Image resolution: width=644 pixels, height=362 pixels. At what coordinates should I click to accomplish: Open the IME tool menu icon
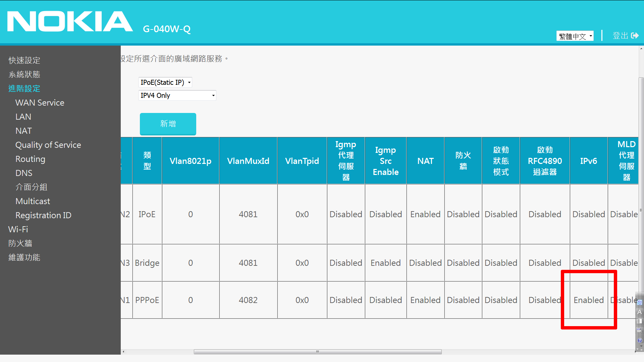640,330
